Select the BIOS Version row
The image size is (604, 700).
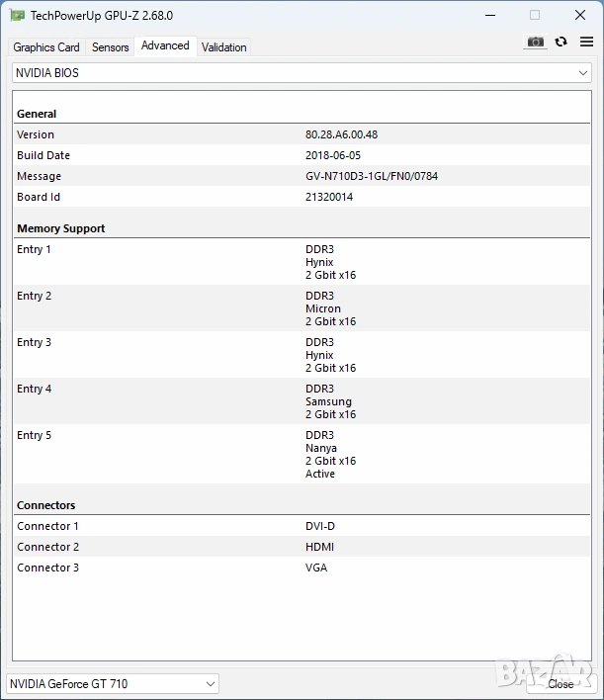click(x=301, y=134)
